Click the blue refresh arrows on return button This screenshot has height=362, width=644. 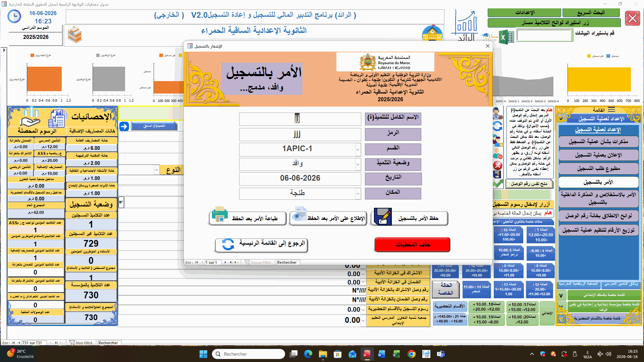pos(228,244)
